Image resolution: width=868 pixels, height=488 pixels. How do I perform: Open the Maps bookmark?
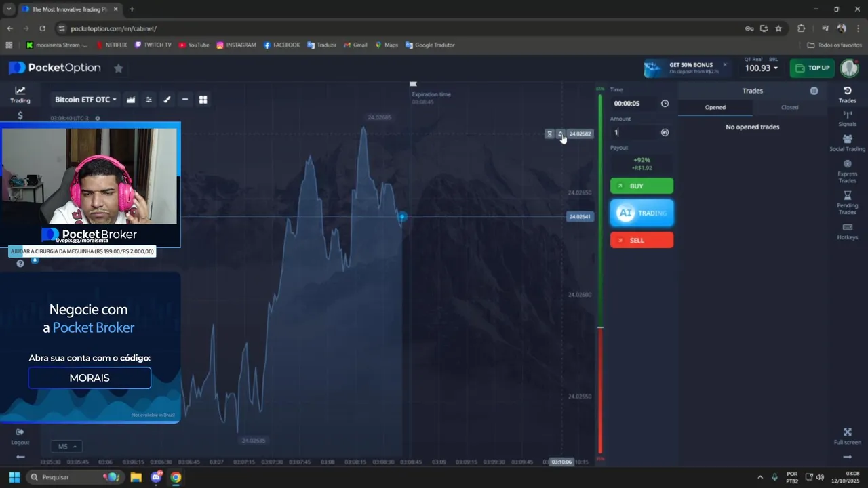[x=387, y=45]
